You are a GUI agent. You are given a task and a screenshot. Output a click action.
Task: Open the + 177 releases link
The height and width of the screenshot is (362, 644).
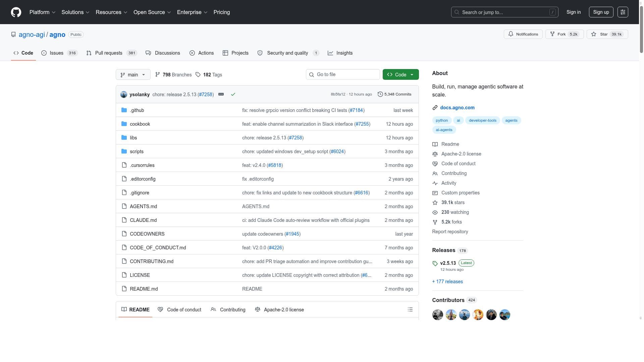click(x=447, y=282)
